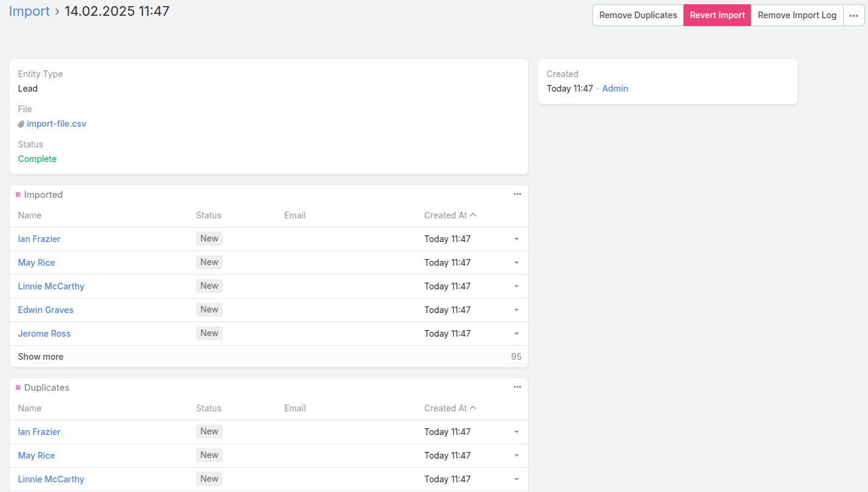Open May Rice lead in Duplicates
Image resolution: width=868 pixels, height=492 pixels.
(x=36, y=456)
